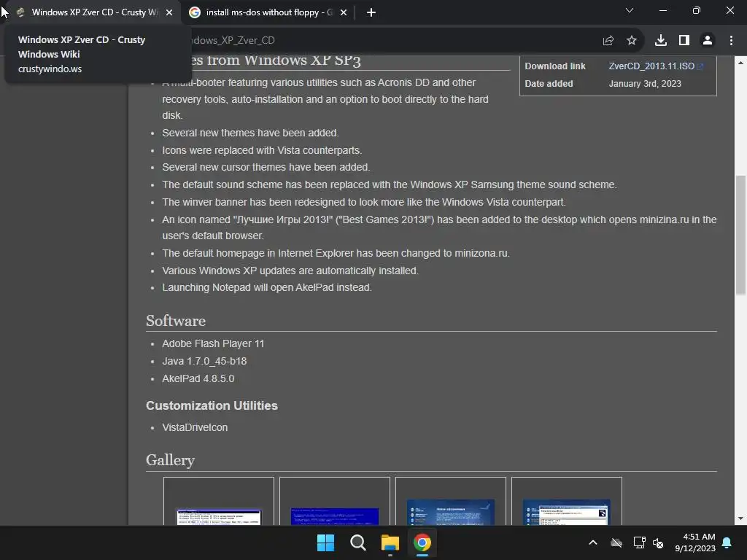This screenshot has width=747, height=560.
Task: Switch to the install ms-dos without floppy tab
Action: pos(268,12)
